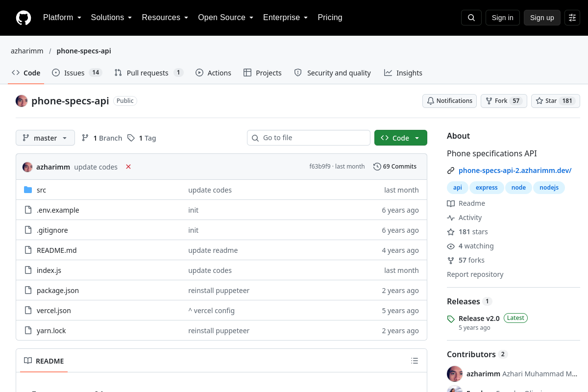588x392 pixels.
Task: Select the Projects tab
Action: [263, 73]
